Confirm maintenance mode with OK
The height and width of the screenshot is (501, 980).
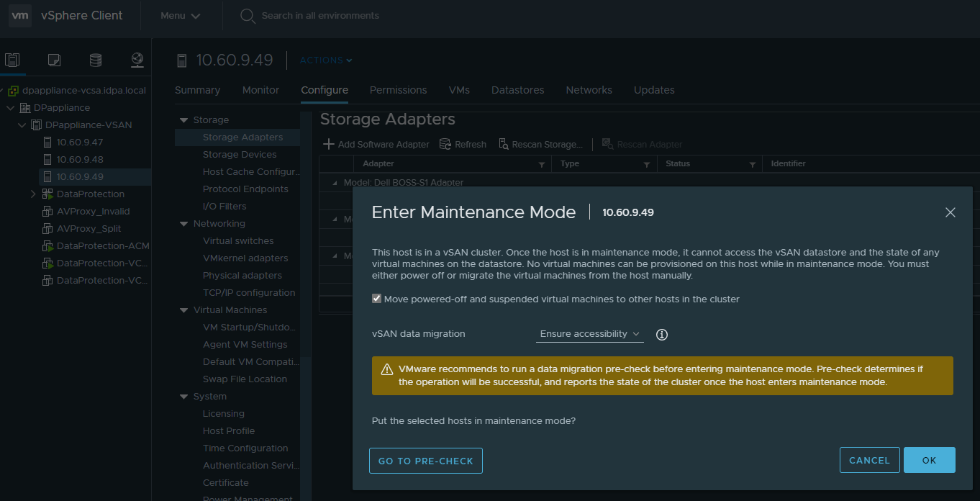point(929,460)
